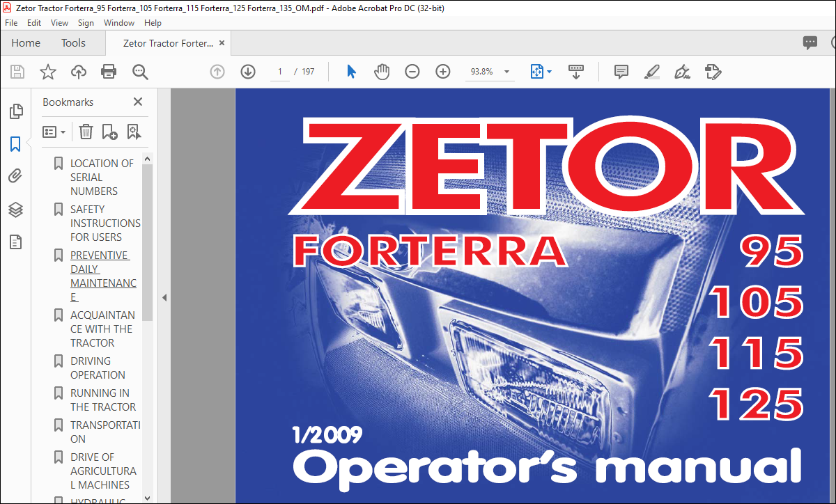This screenshot has height=504, width=836.
Task: Switch to the Home tab
Action: 26,42
